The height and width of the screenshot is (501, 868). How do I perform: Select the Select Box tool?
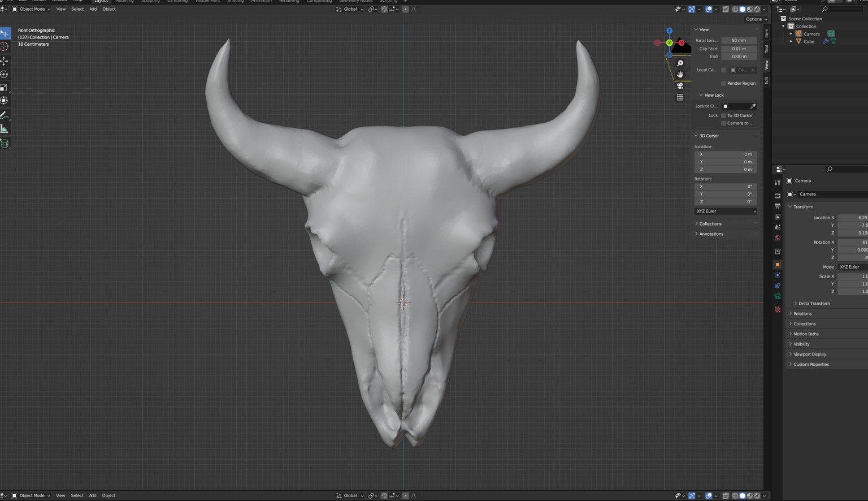click(x=5, y=33)
